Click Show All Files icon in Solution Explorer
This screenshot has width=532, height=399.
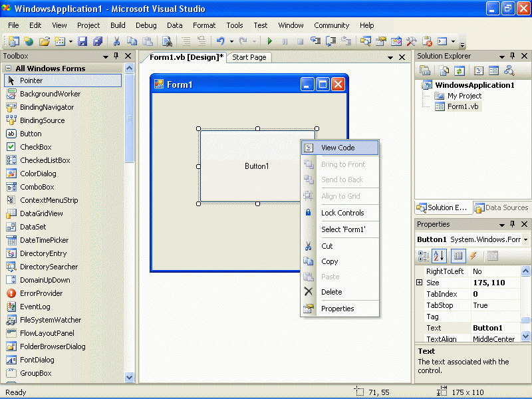[x=444, y=70]
